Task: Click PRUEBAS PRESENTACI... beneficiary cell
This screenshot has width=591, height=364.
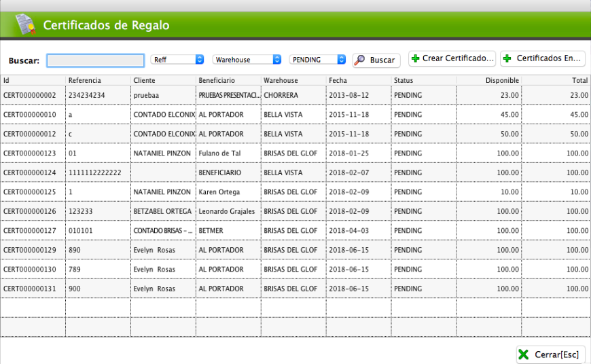Action: coord(228,95)
